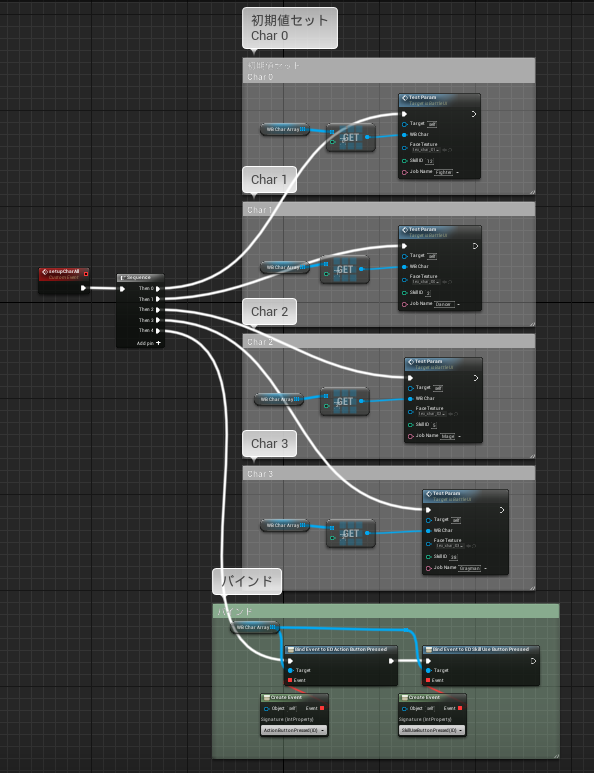Edit the Skill ID field in Char 2 node
The width and height of the screenshot is (594, 773).
(434, 425)
